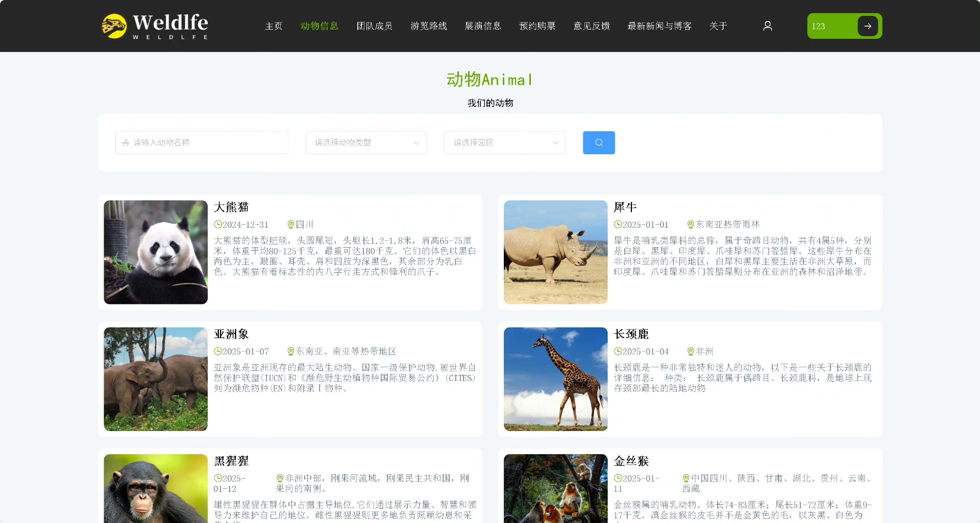Click the location pin beside 四川
This screenshot has width=980, height=523.
point(291,224)
